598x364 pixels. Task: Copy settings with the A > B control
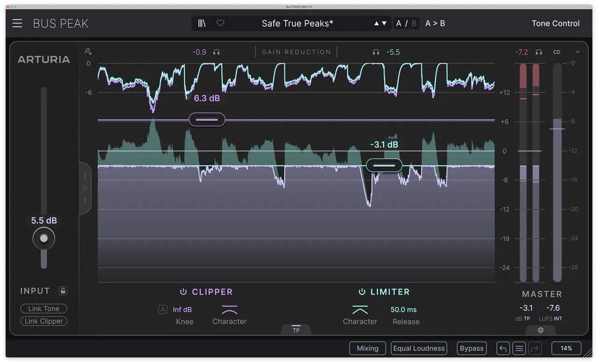tap(435, 23)
